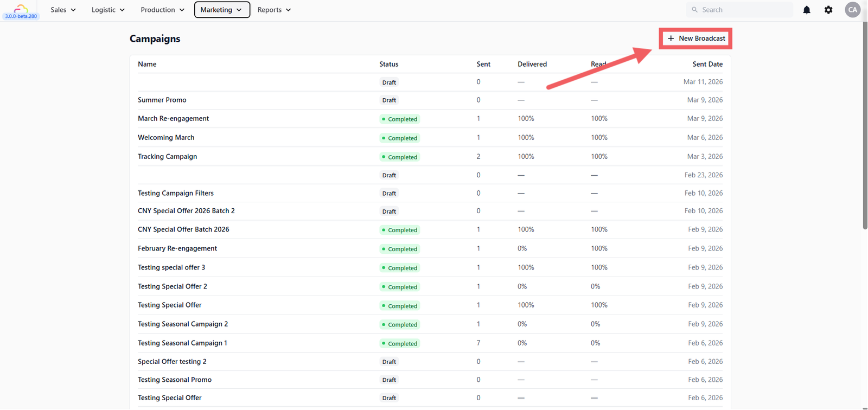868x410 pixels.
Task: Click Draft status of Summer Promo
Action: (x=389, y=100)
